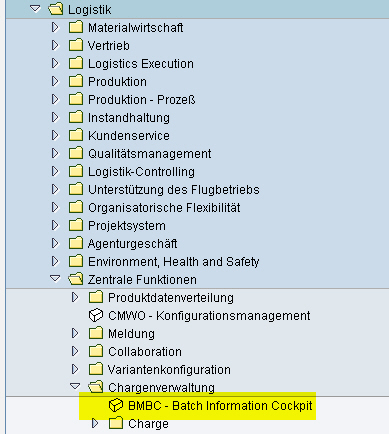Open BMBC - Batch Information Cockpit
Screen dimensions: 389x434
(220, 406)
